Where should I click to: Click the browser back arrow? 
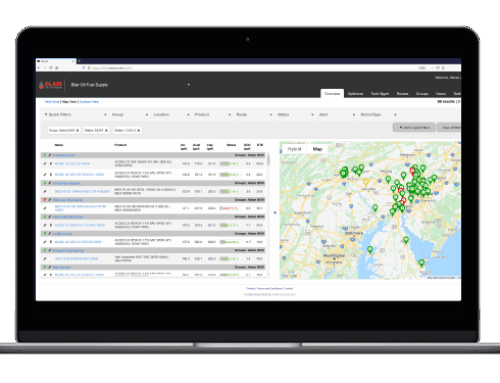[39, 68]
